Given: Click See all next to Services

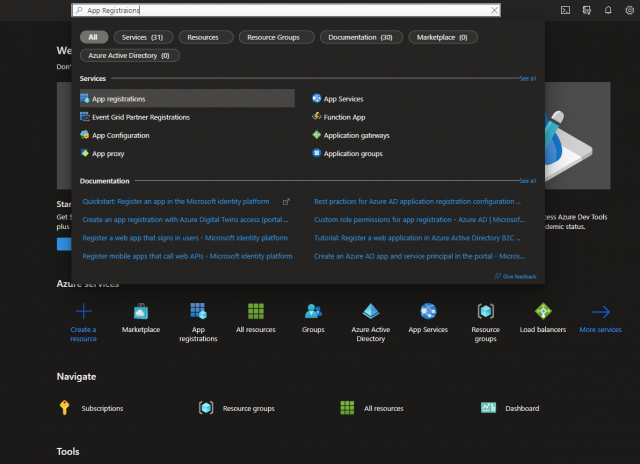Looking at the screenshot, I should [x=528, y=78].
